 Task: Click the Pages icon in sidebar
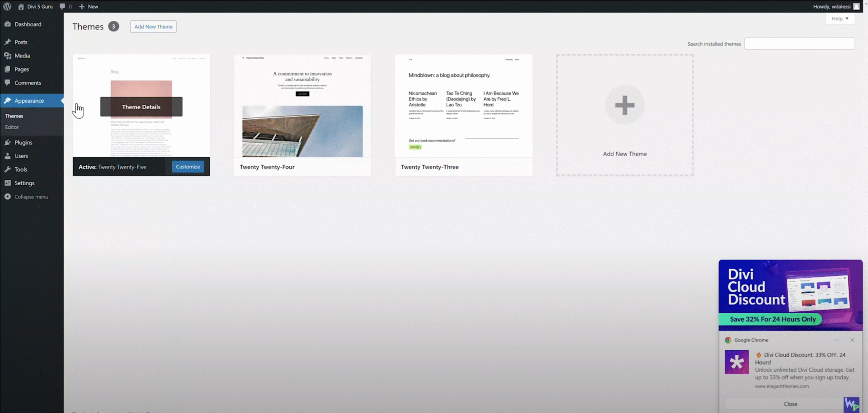8,69
